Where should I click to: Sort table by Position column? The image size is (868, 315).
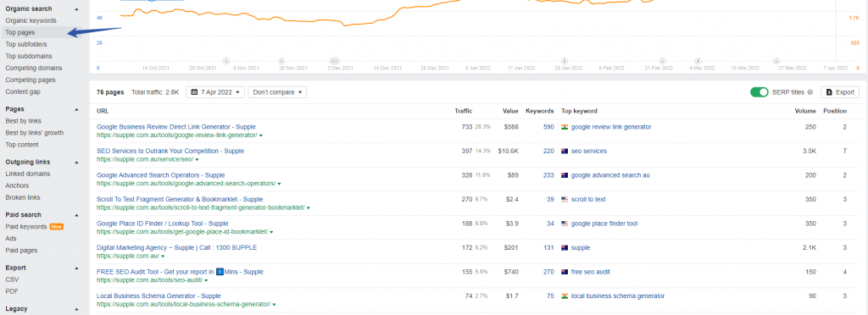[x=835, y=111]
